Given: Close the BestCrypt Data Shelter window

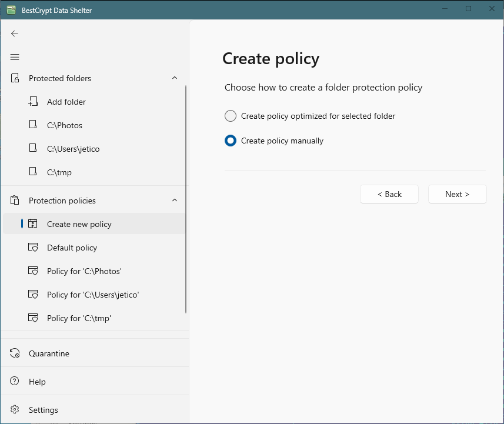Looking at the screenshot, I should point(492,9).
